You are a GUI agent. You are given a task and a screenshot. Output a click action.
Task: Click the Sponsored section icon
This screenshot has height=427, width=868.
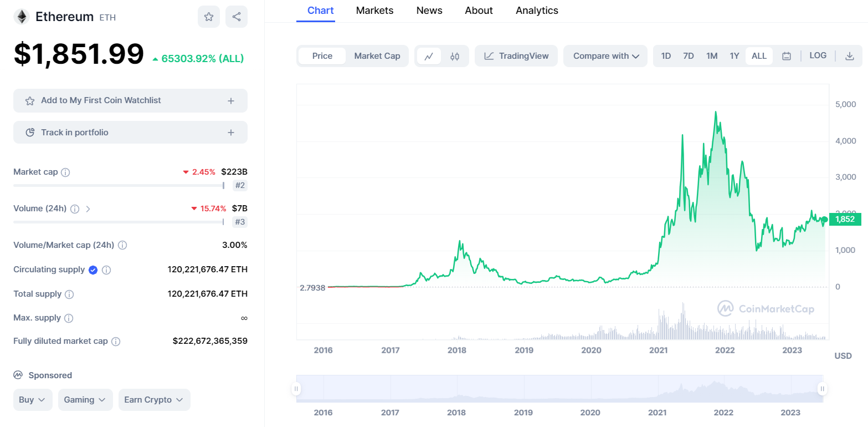coord(18,375)
